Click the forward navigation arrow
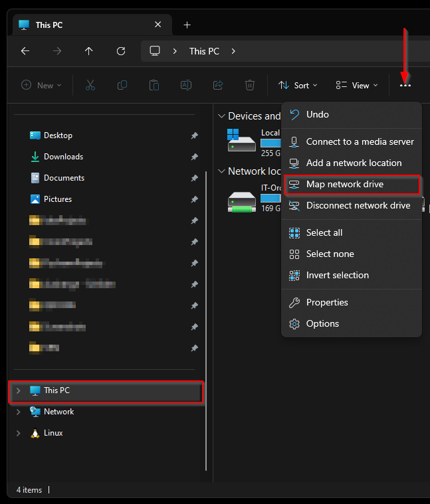 [57, 51]
